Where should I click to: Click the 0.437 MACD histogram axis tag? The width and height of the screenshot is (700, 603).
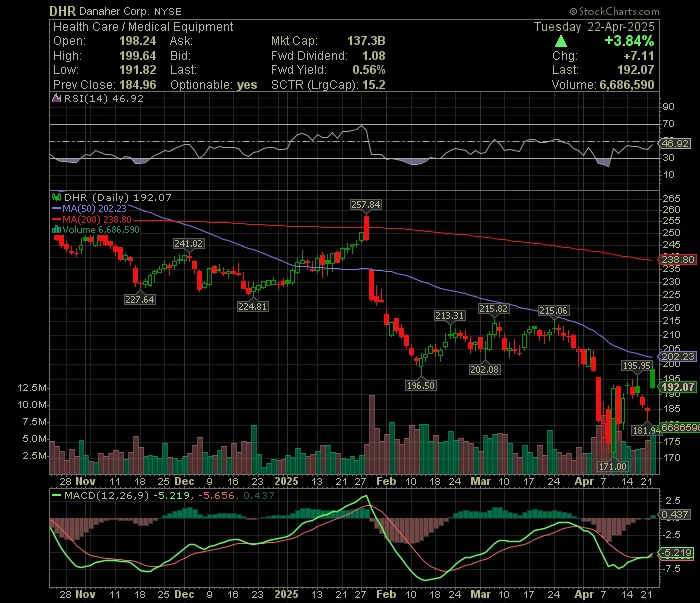click(676, 515)
